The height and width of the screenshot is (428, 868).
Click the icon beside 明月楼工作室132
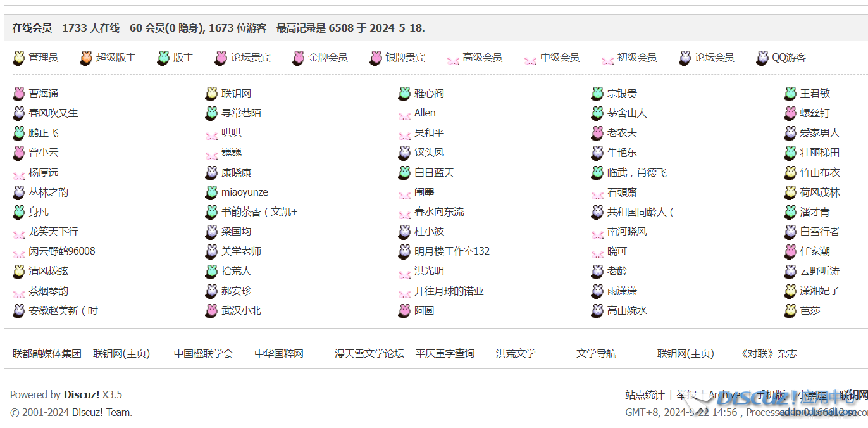tap(404, 251)
